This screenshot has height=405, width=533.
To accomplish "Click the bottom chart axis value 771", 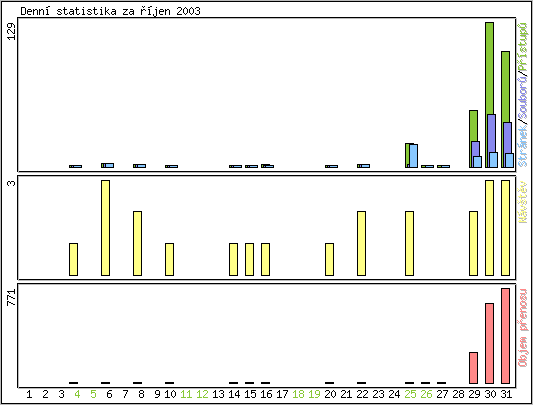I will pos(12,298).
